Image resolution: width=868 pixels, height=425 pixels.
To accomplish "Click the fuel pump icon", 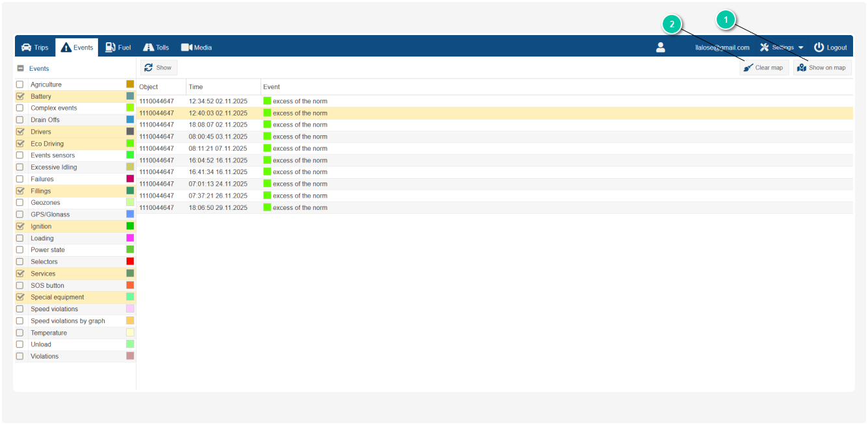I will [110, 47].
